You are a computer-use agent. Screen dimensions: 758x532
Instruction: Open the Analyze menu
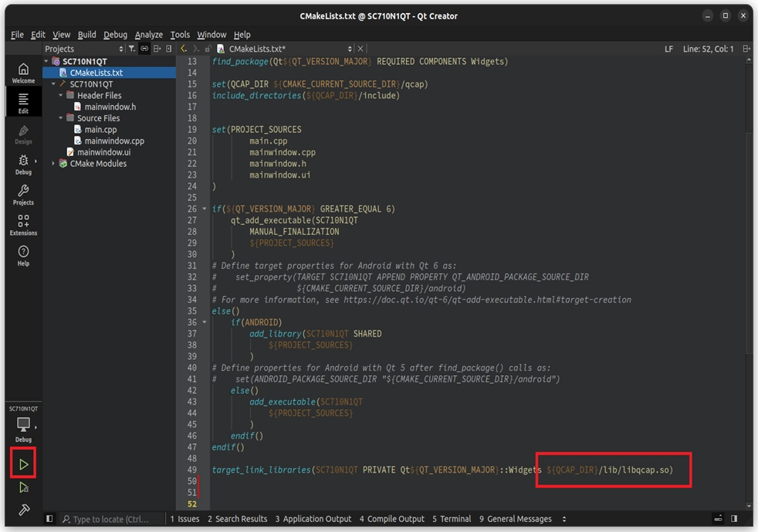pos(148,35)
